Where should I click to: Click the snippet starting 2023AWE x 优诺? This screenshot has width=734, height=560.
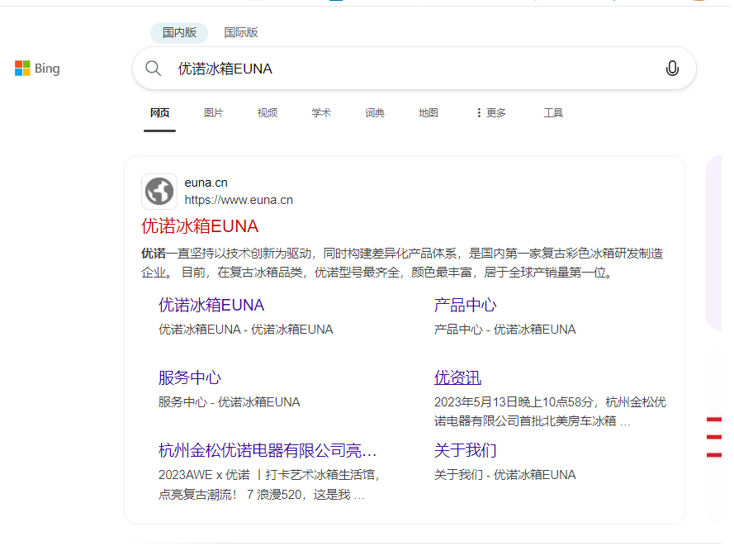point(268,485)
